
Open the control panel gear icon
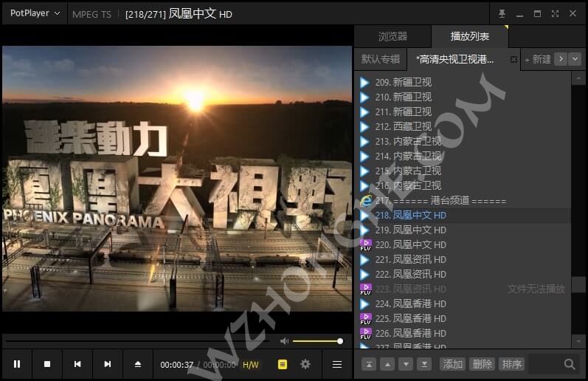[305, 364]
